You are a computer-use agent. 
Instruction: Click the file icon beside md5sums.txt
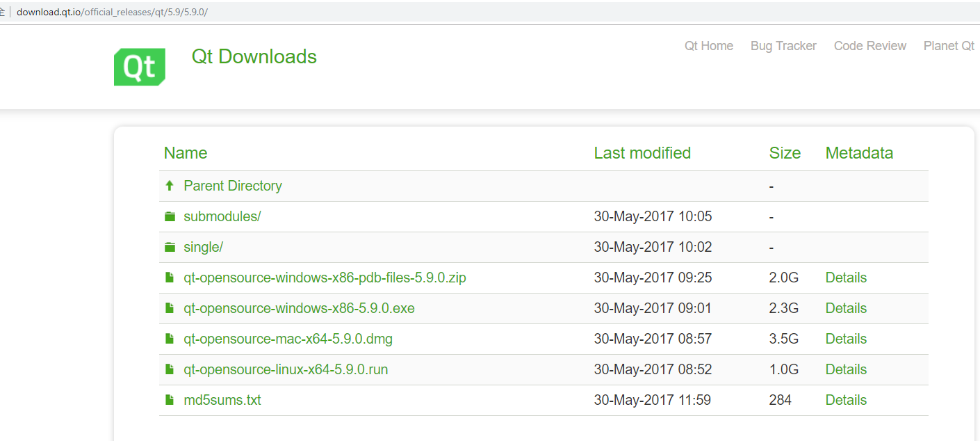click(x=170, y=400)
